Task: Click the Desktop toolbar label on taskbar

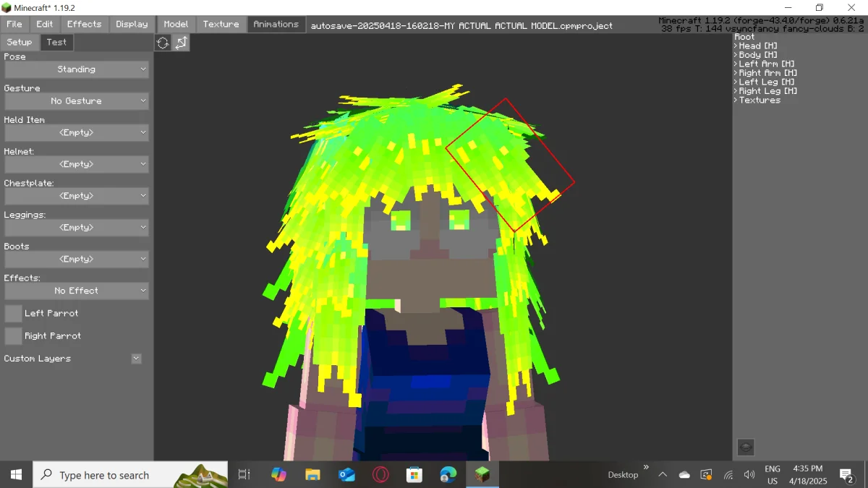Action: tap(623, 475)
